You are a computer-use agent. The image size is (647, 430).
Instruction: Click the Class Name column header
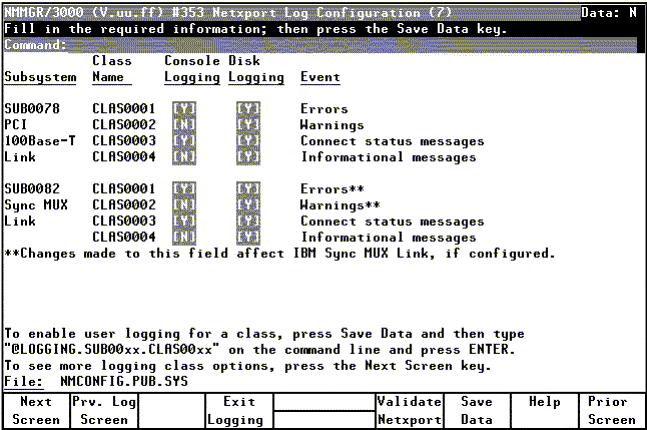tap(112, 69)
